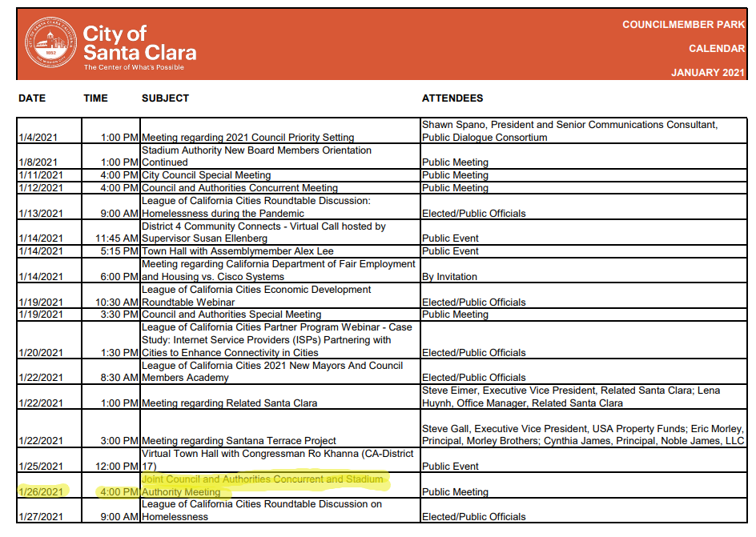Image resolution: width=756 pixels, height=537 pixels.
Task: Select the 1/12/2021 date cell
Action: [49, 187]
